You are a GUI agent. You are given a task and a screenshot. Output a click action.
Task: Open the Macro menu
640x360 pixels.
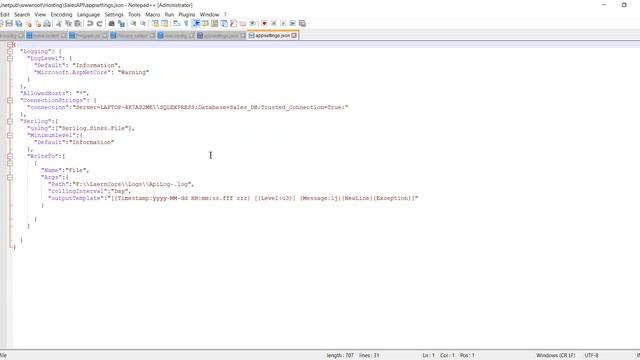(x=153, y=14)
